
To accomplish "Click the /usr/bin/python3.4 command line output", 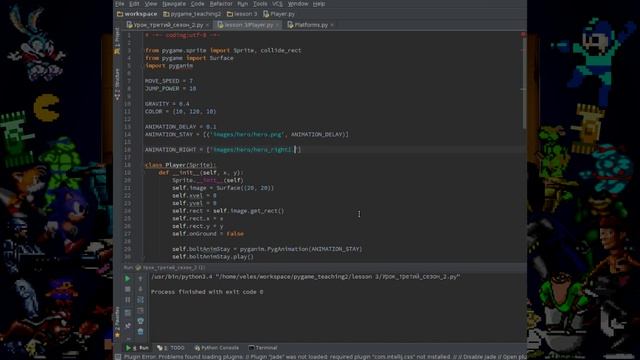I will pos(305,277).
